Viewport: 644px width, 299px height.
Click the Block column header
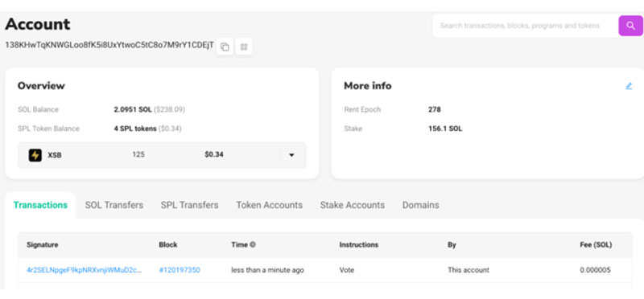pos(168,245)
